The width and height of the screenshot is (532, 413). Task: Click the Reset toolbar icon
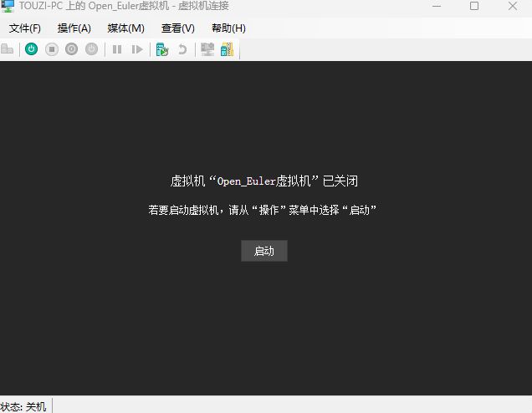coord(136,49)
